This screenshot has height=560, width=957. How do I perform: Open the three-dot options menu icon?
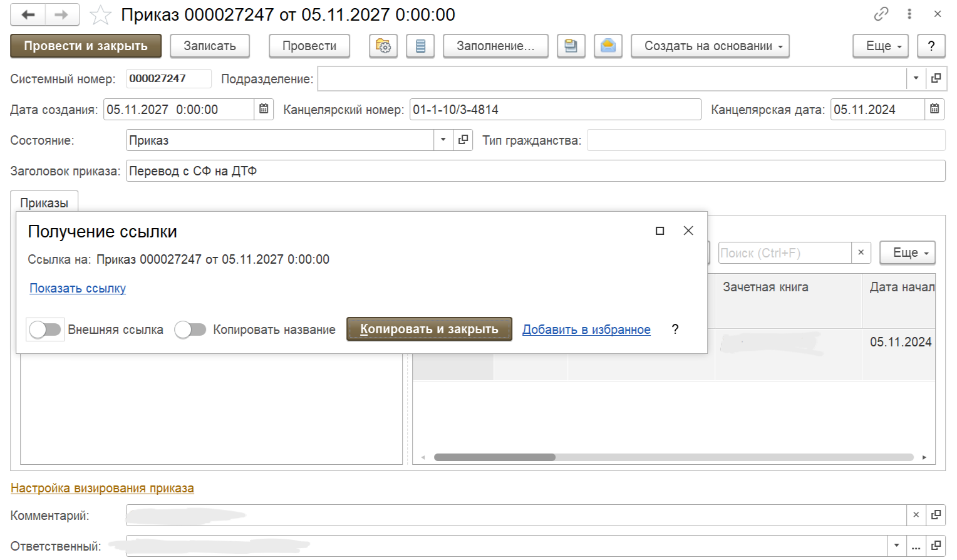pyautogui.click(x=909, y=14)
